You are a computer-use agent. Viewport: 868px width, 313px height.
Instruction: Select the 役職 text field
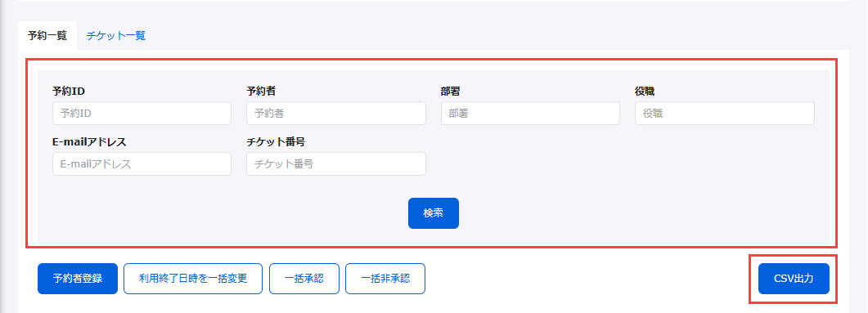(725, 114)
